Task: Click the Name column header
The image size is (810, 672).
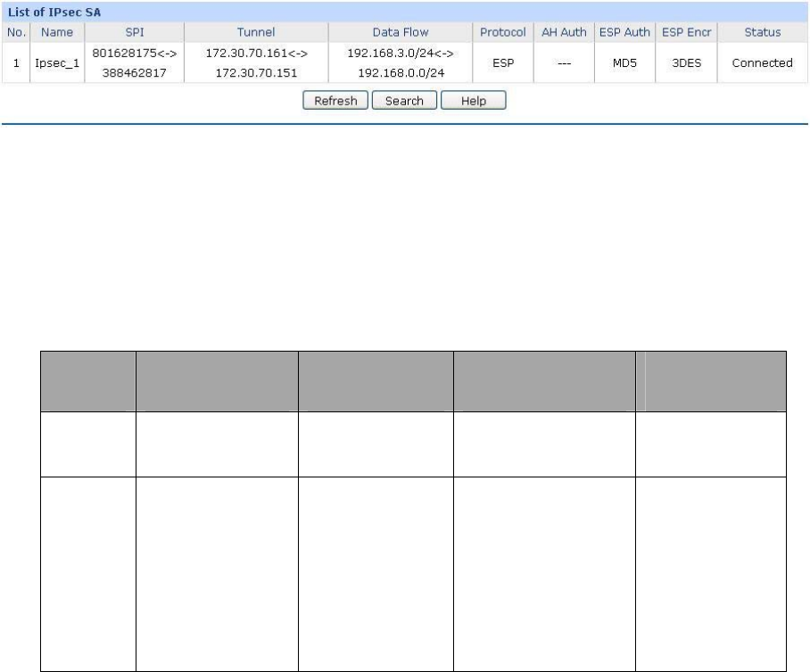Action: pyautogui.click(x=56, y=32)
